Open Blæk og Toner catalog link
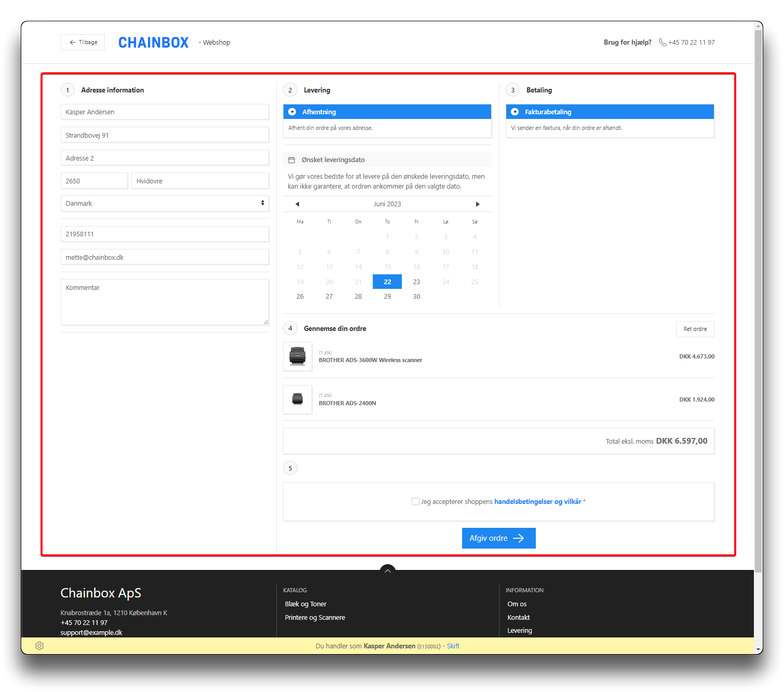The image size is (784, 692). click(306, 604)
